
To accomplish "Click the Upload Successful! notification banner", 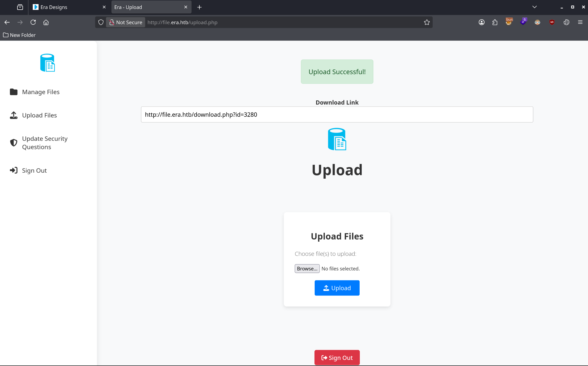I will (337, 72).
